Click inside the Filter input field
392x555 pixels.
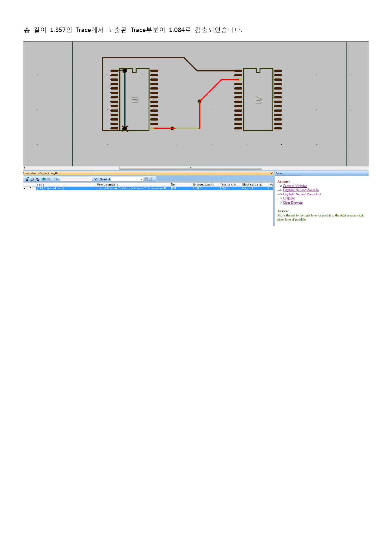[x=75, y=179]
